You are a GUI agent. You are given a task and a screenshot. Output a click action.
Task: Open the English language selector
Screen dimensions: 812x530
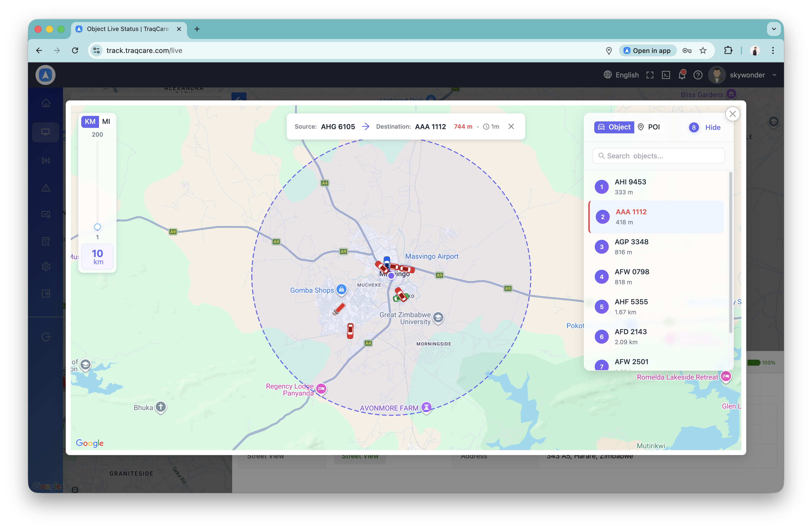pos(621,75)
